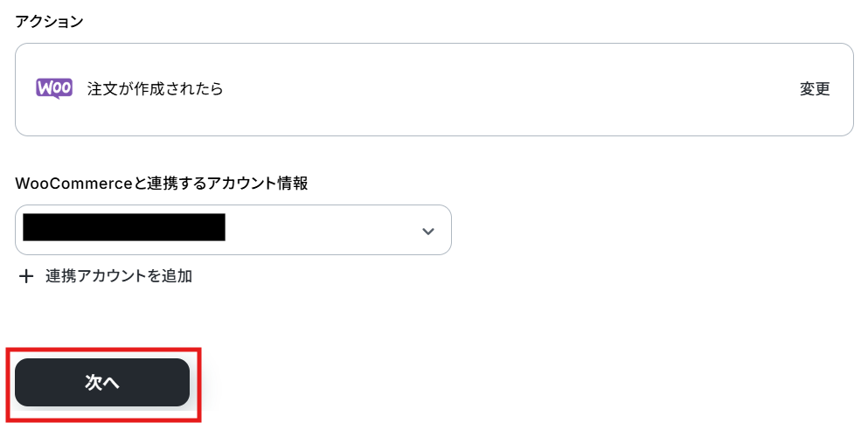
Task: Click the 変更 link in action card
Action: (814, 89)
